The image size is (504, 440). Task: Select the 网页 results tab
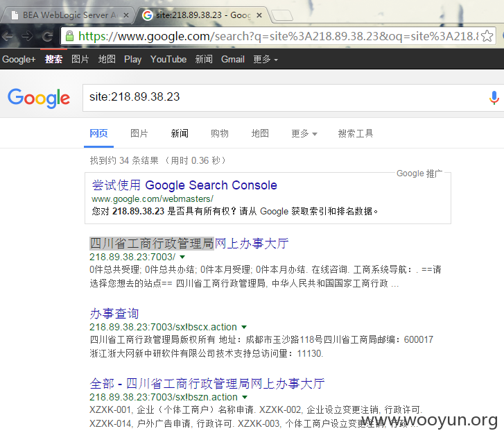pyautogui.click(x=98, y=133)
